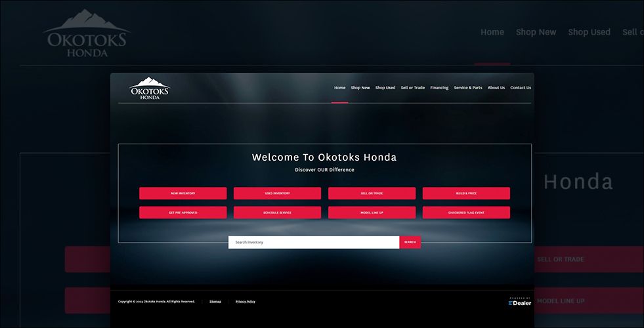The image size is (644, 328).
Task: Click the Used Inventory red button
Action: point(277,194)
